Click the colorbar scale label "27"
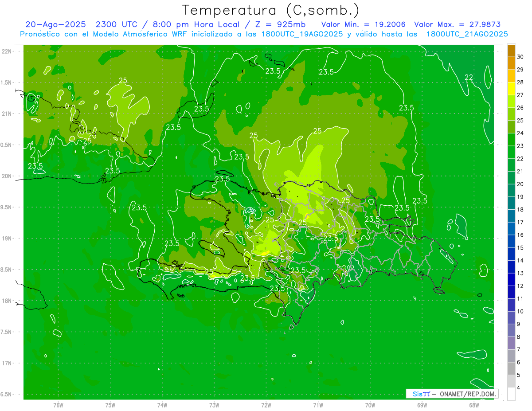 click(x=520, y=95)
